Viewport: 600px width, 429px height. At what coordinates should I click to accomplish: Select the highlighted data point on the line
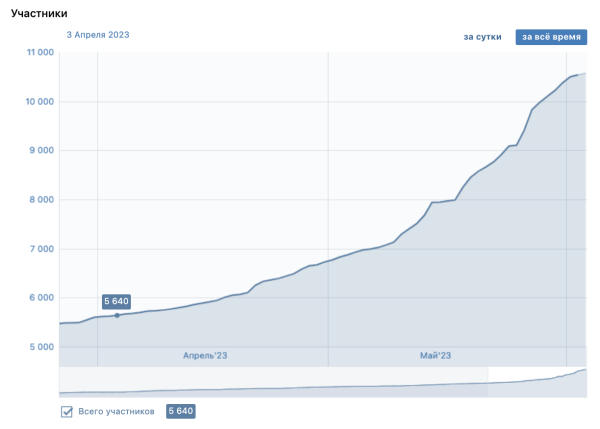pos(117,315)
